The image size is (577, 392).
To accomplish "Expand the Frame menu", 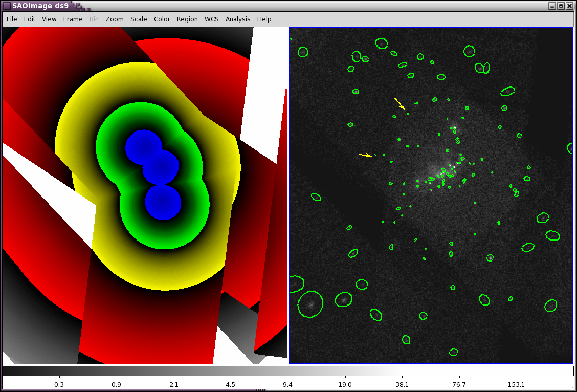I will point(73,19).
